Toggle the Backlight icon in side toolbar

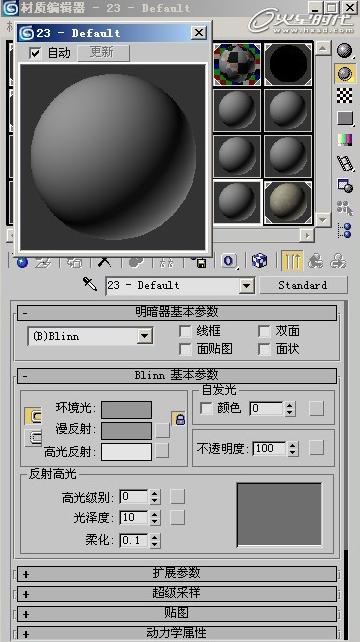click(x=344, y=73)
